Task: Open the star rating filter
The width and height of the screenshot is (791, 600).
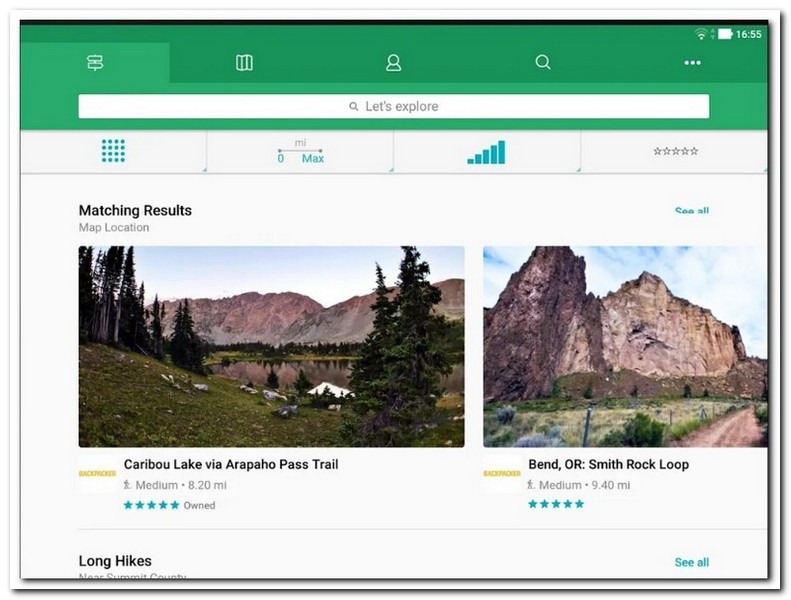Action: pyautogui.click(x=675, y=152)
